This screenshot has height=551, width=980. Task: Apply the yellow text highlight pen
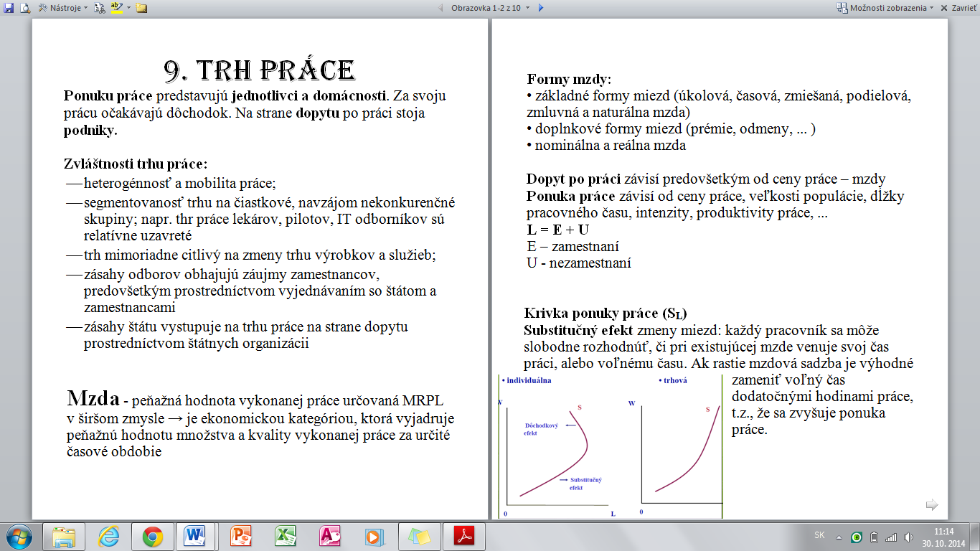pyautogui.click(x=118, y=8)
